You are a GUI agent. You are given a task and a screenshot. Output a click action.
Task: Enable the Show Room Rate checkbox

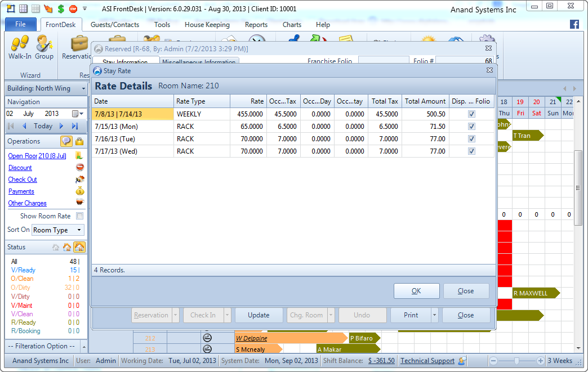pos(79,216)
